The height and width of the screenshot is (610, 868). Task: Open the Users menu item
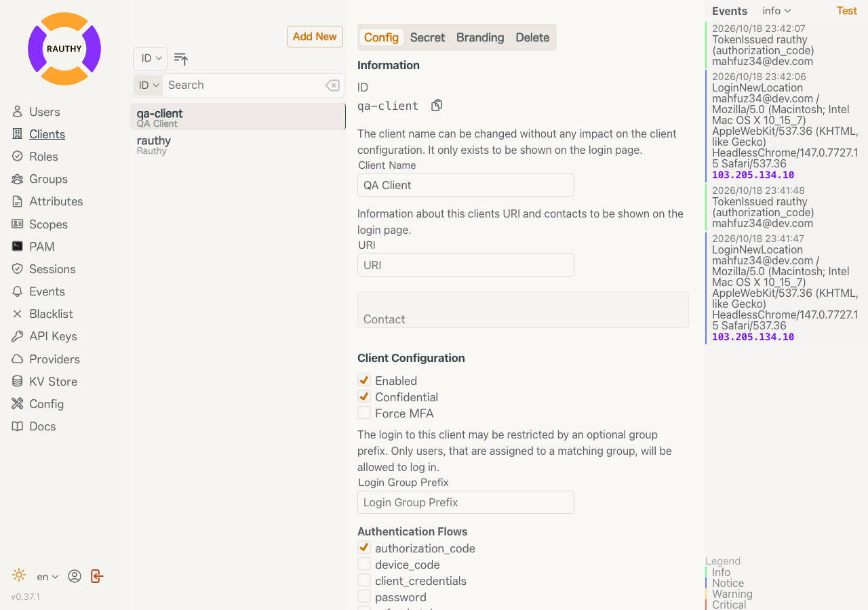[45, 112]
